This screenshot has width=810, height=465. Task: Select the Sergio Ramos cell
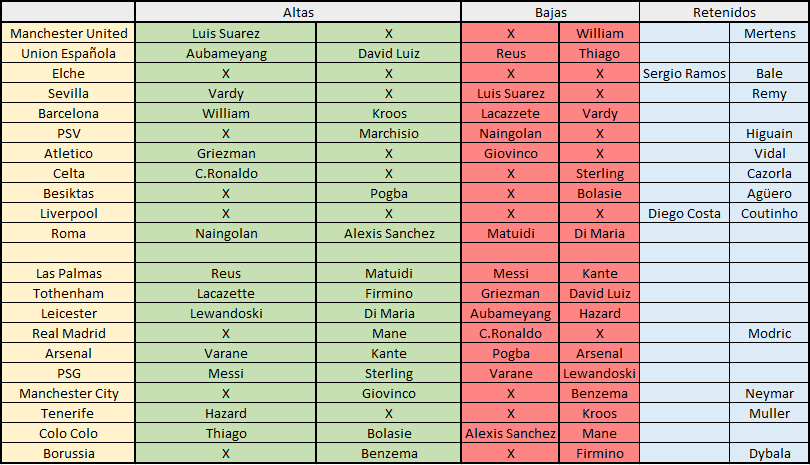click(x=684, y=73)
